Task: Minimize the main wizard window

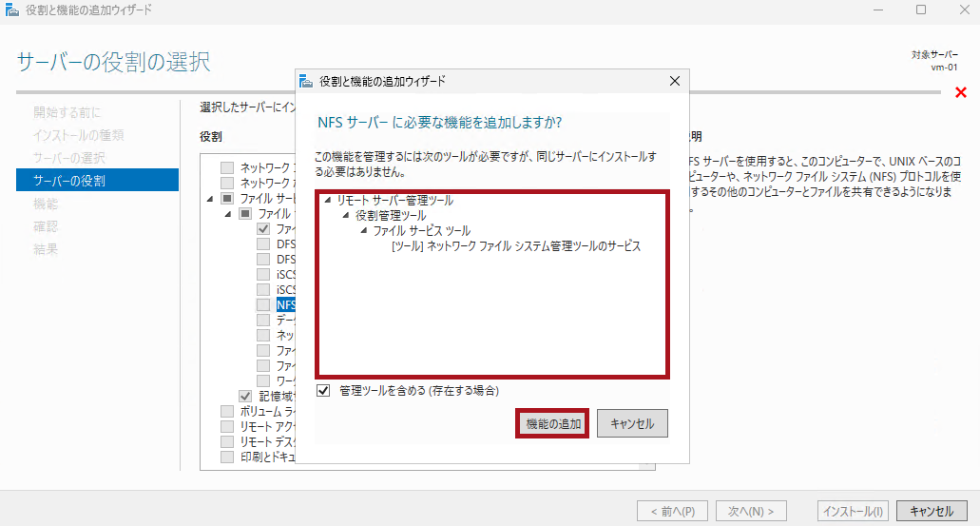Action: (878, 10)
